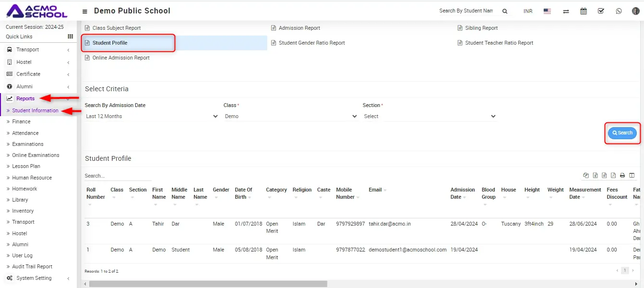Screen dimensions: 644x288
Task: Toggle the sidebar with the hamburger menu
Action: click(85, 11)
